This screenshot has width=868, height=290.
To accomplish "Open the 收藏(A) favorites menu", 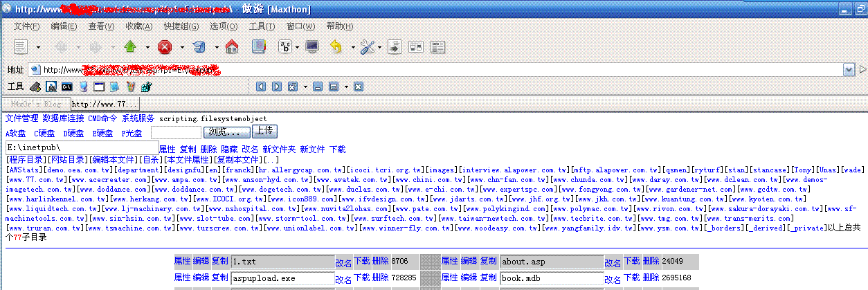I will point(138,26).
